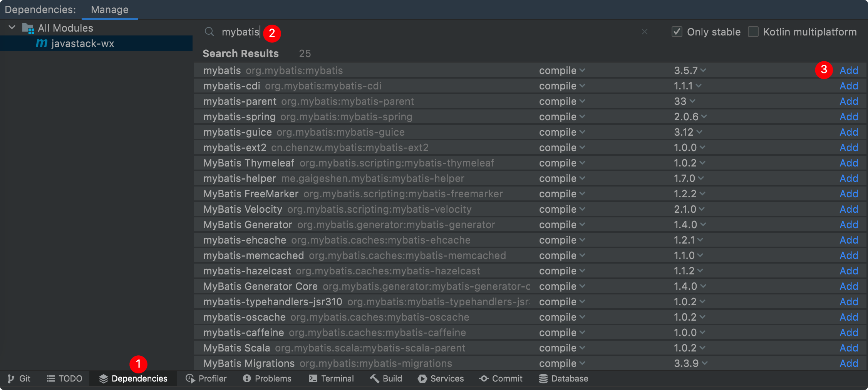The height and width of the screenshot is (390, 868).
Task: Click the mybatis search input field
Action: (427, 32)
